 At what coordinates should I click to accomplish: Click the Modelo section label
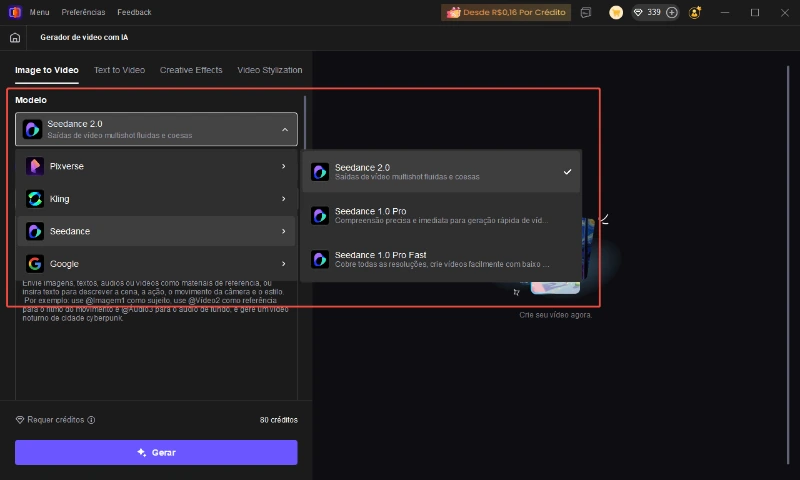[31, 100]
